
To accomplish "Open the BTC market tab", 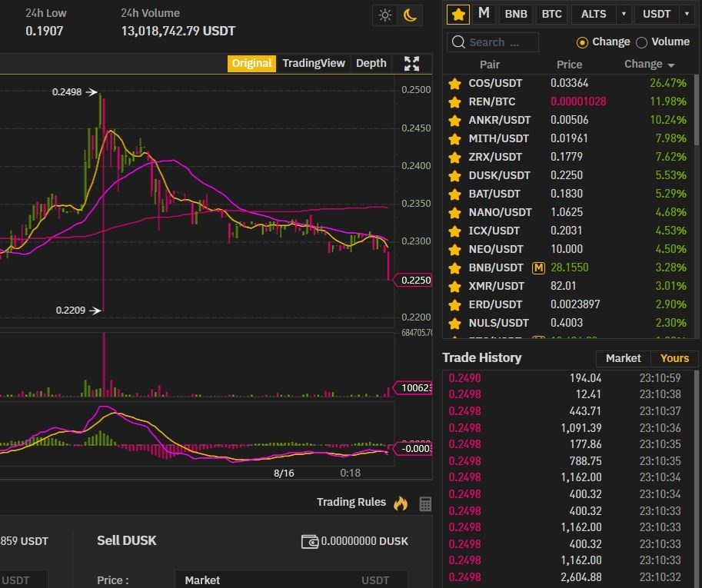I will (551, 14).
